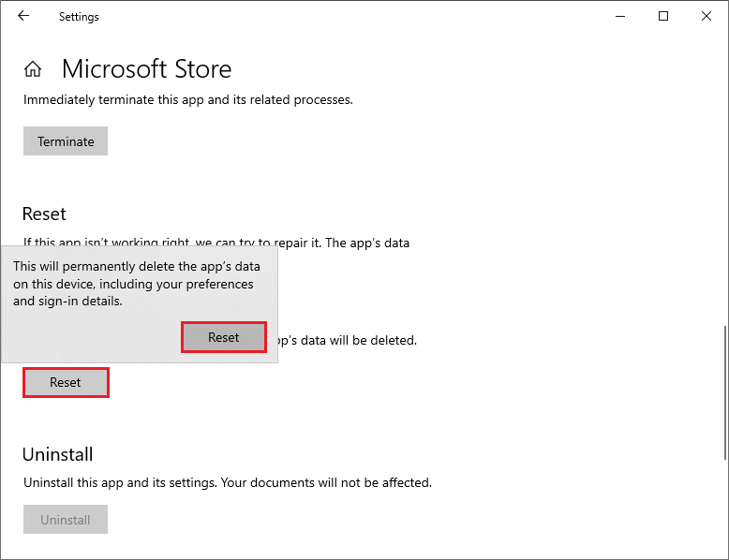Screen dimensions: 729x560
Task: Click the Settings title bar label
Action: [79, 17]
